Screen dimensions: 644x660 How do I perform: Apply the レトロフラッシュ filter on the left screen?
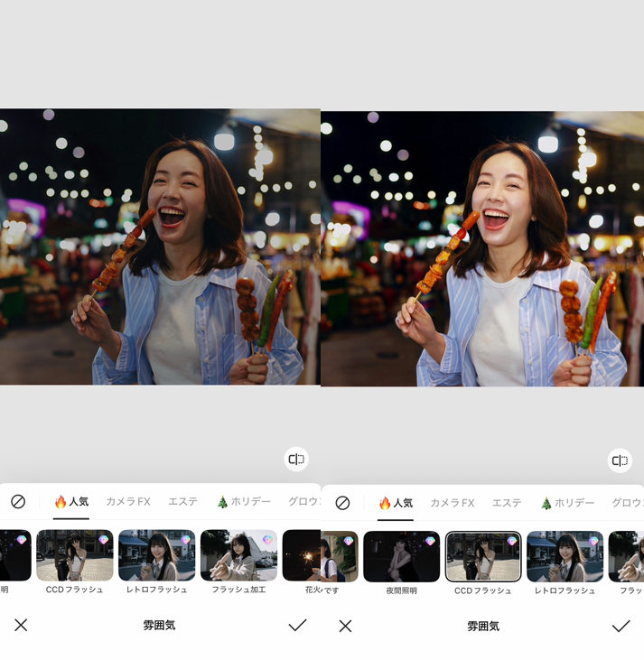pos(156,555)
